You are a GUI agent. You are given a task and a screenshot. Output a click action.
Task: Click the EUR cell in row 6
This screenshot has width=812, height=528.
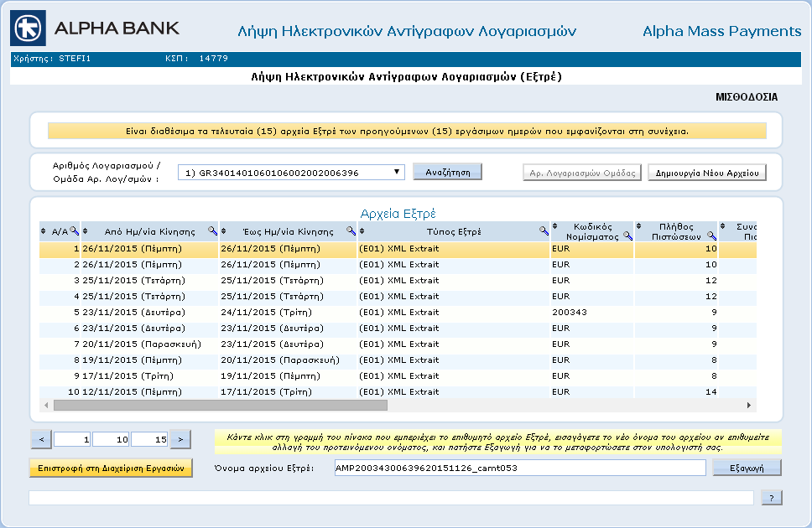[591, 329]
